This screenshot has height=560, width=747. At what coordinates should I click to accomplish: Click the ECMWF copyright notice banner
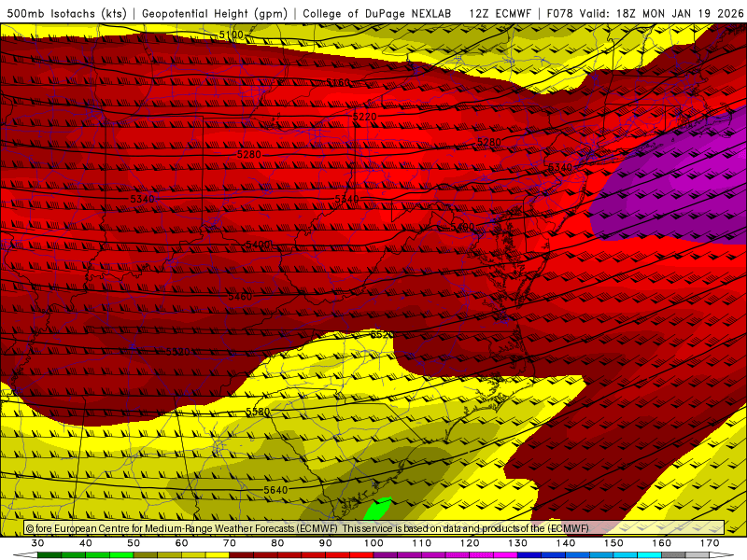pos(374,528)
